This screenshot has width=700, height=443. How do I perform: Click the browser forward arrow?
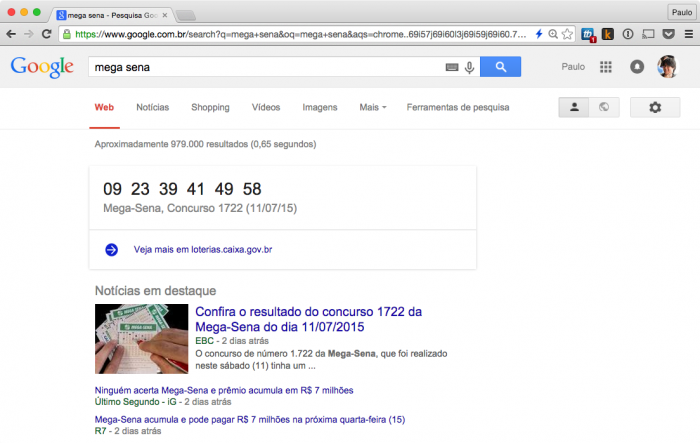tap(29, 34)
